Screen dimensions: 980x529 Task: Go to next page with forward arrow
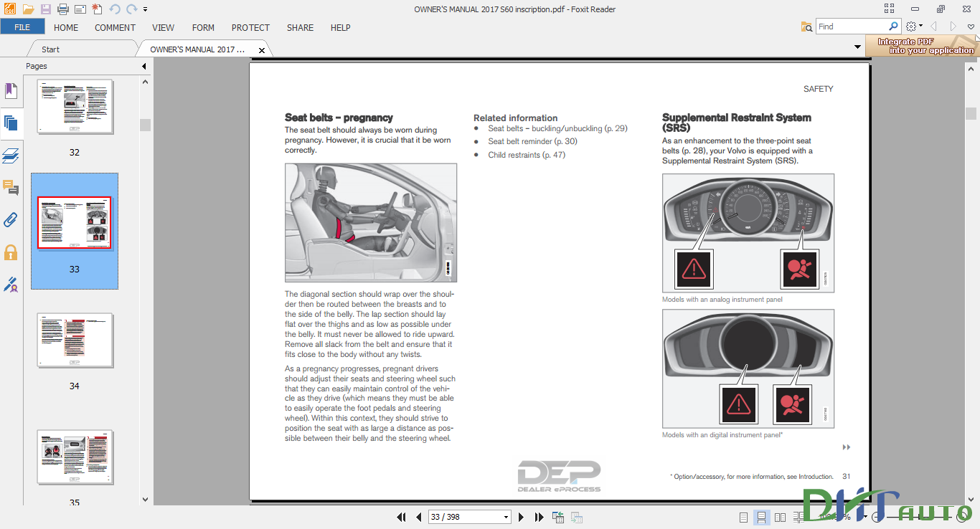pyautogui.click(x=520, y=517)
